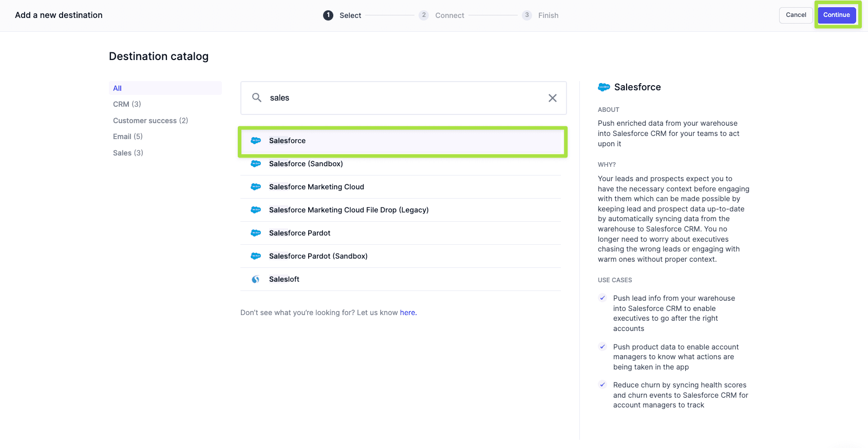Select the Sales (3) category filter
868x448 pixels.
pos(128,153)
